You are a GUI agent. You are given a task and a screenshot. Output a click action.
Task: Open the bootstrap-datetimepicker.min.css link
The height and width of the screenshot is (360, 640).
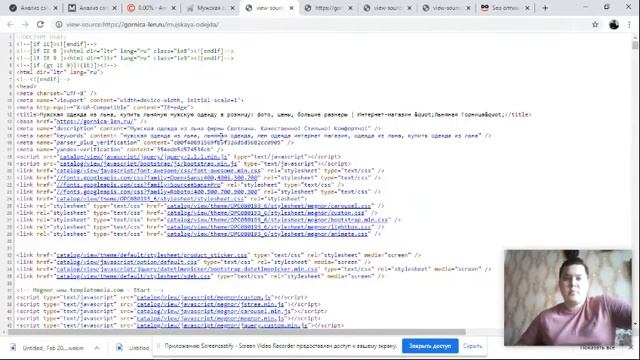coord(187,269)
